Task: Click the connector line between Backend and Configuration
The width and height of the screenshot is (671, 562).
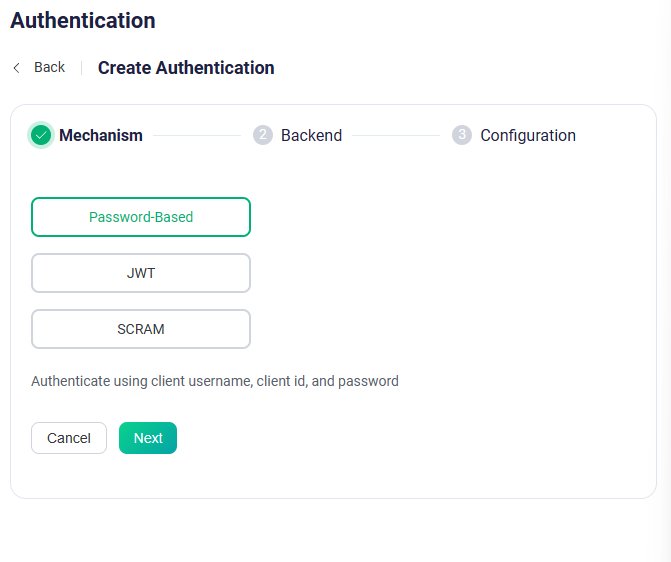Action: 396,135
